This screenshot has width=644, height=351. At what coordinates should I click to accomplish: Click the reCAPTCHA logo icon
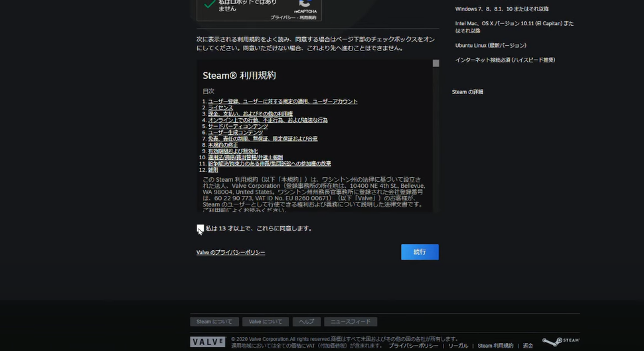305,3
